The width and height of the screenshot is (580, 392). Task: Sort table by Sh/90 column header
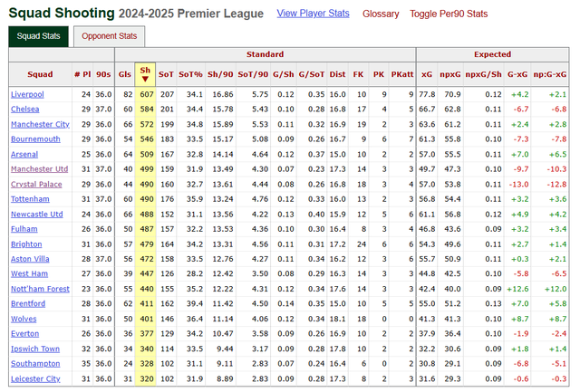[x=220, y=74]
